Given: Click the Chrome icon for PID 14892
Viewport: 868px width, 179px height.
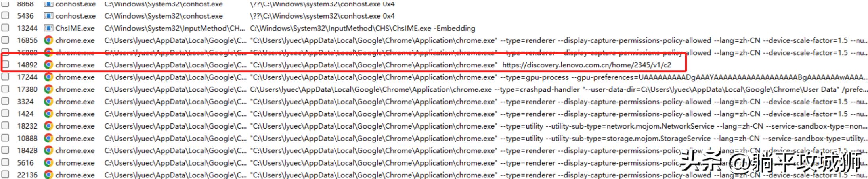Looking at the screenshot, I should pyautogui.click(x=48, y=65).
